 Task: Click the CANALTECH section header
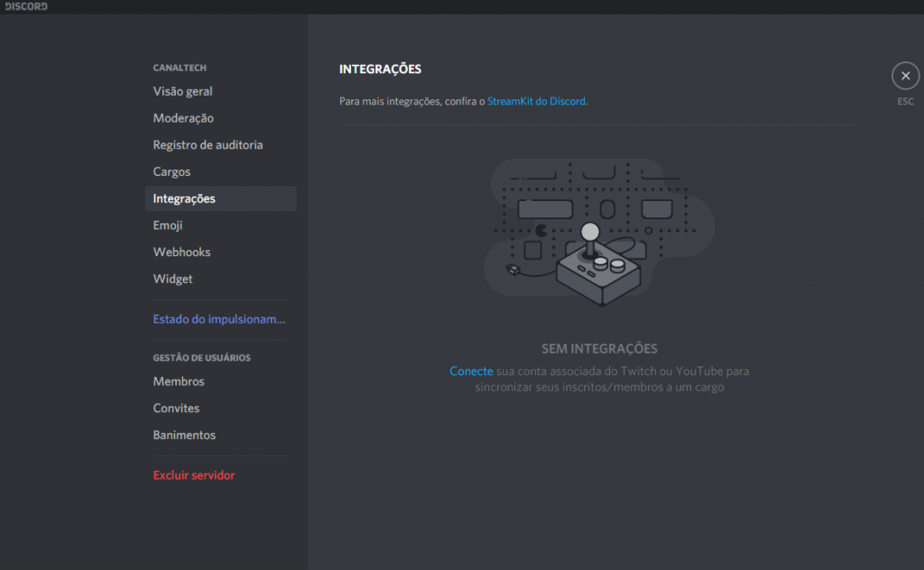pyautogui.click(x=180, y=68)
